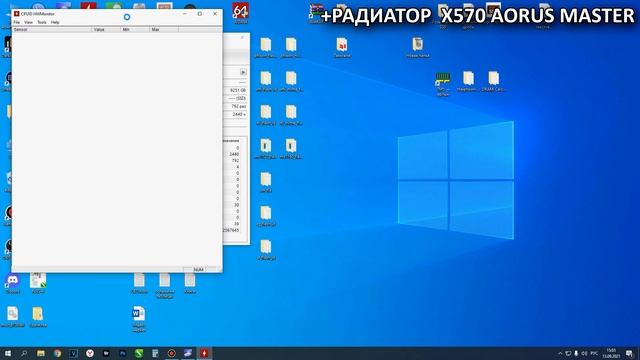The height and width of the screenshot is (360, 640).
Task: Show hidden system tray icons
Action: coord(560,353)
